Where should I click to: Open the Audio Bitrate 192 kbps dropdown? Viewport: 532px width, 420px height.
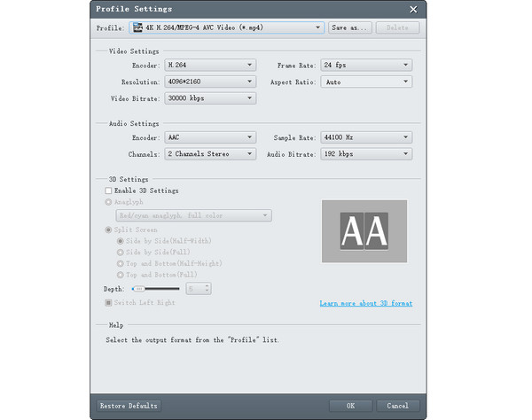[x=406, y=154]
